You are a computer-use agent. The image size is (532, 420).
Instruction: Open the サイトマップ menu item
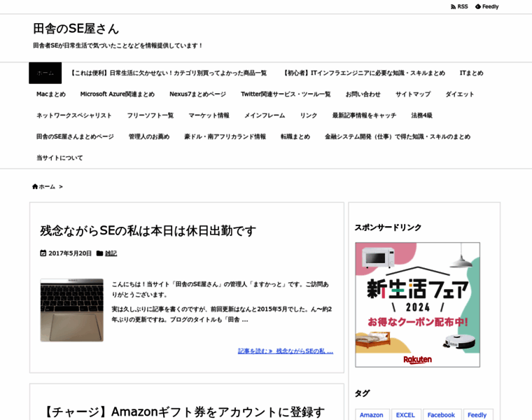(x=413, y=94)
